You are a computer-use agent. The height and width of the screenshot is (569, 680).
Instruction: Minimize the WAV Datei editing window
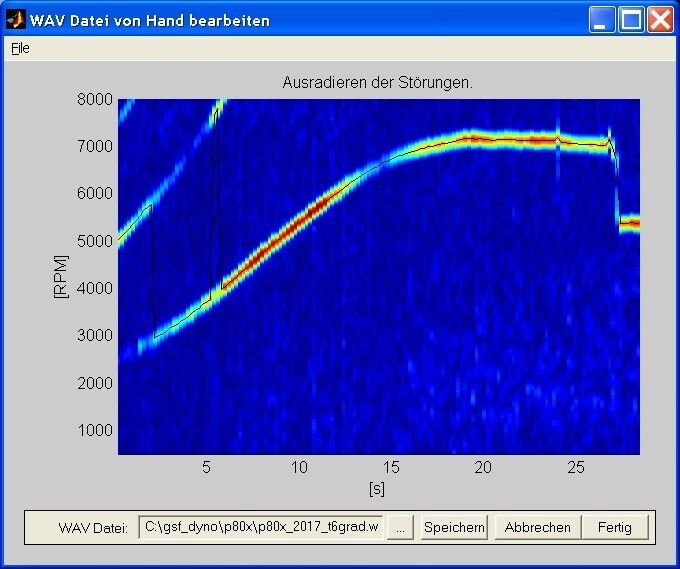click(602, 19)
